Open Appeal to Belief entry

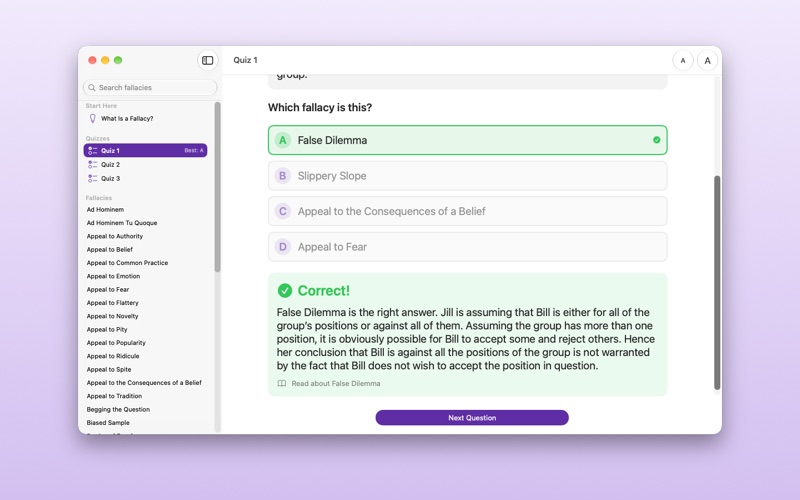click(110, 249)
